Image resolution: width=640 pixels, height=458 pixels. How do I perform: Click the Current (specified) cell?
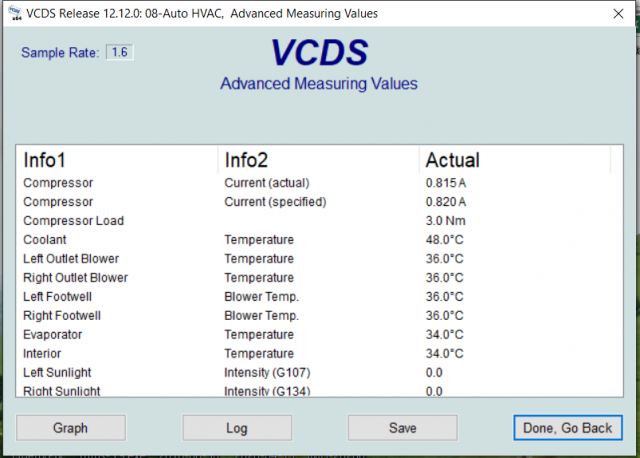pyautogui.click(x=275, y=202)
